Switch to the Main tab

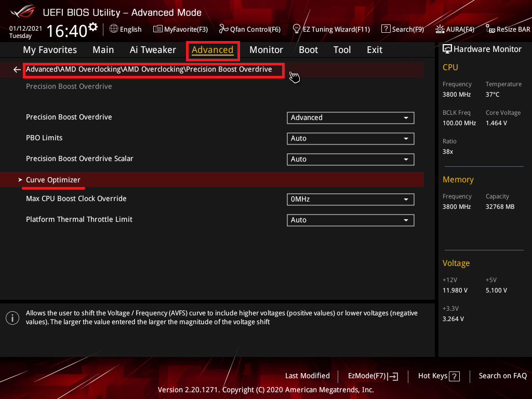103,50
